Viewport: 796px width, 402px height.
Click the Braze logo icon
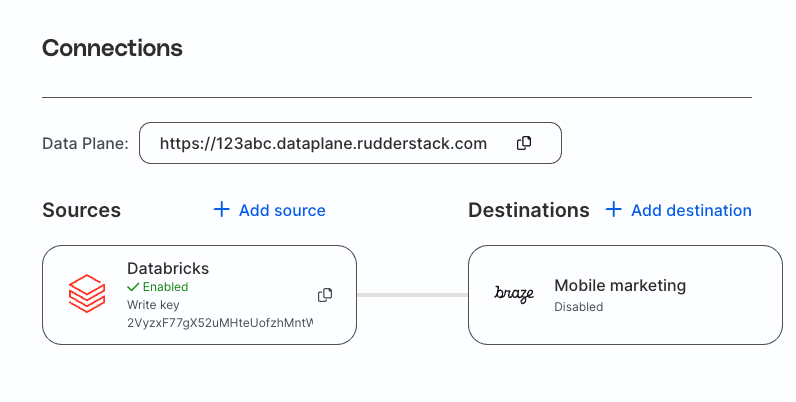[x=514, y=294]
